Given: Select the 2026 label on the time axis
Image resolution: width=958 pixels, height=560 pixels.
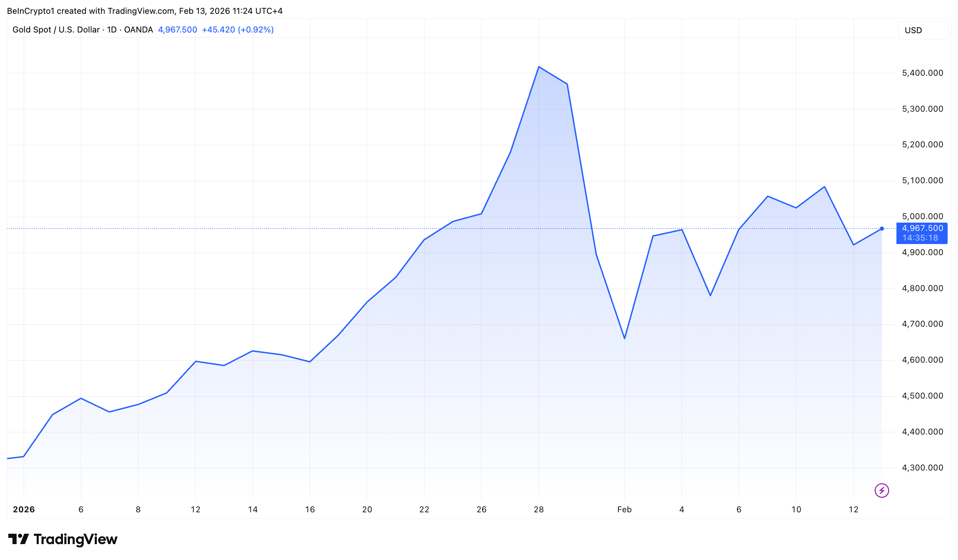Looking at the screenshot, I should coord(24,510).
